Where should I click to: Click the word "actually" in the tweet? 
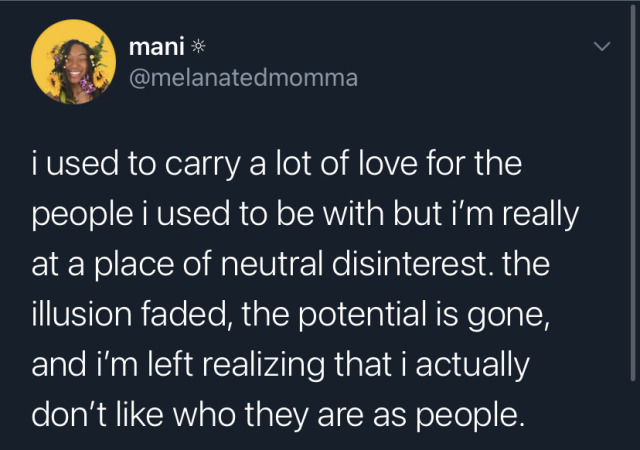point(472,366)
